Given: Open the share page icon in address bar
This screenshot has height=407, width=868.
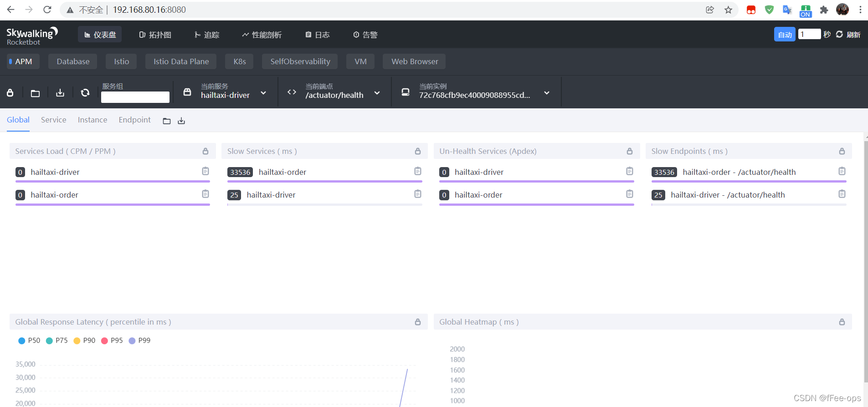Looking at the screenshot, I should [710, 10].
